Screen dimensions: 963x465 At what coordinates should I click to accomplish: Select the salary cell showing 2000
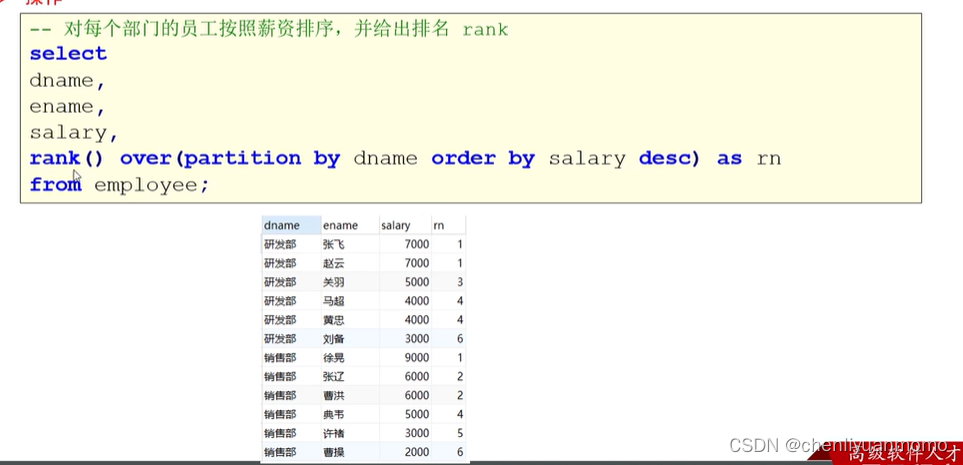(405, 452)
